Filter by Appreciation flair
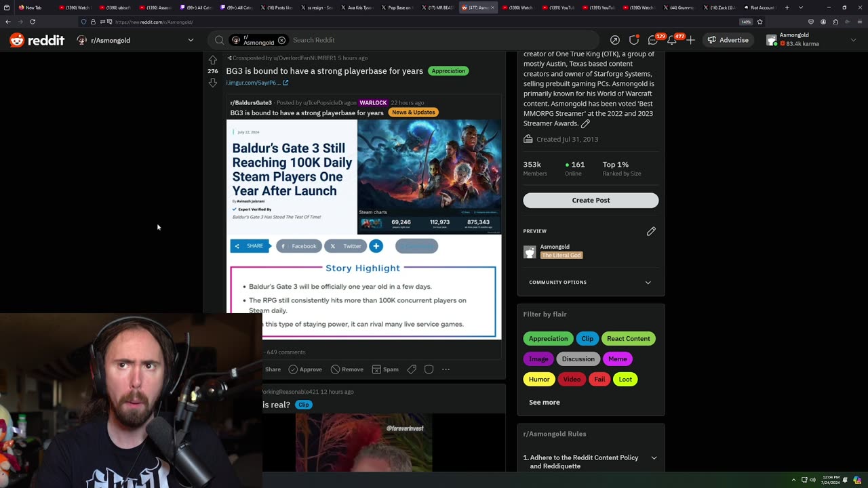This screenshot has height=488, width=868. click(548, 339)
